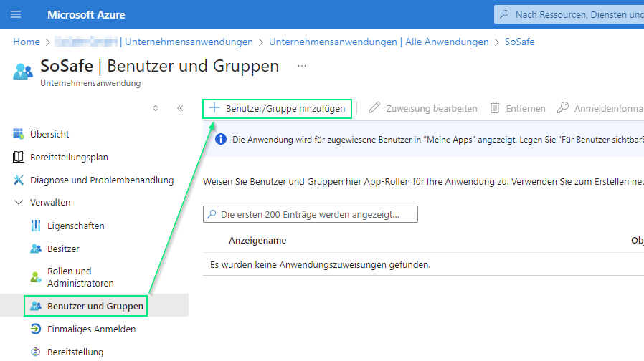Collapse the Verwalten section

19,203
